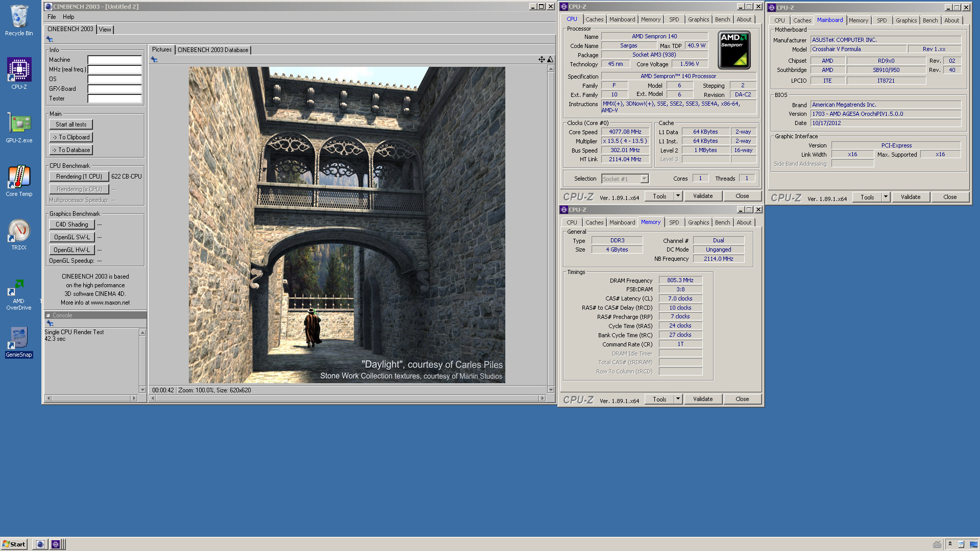Click Close button in CPU-Z Mainboard window
This screenshot has height=551, width=980.
click(950, 197)
